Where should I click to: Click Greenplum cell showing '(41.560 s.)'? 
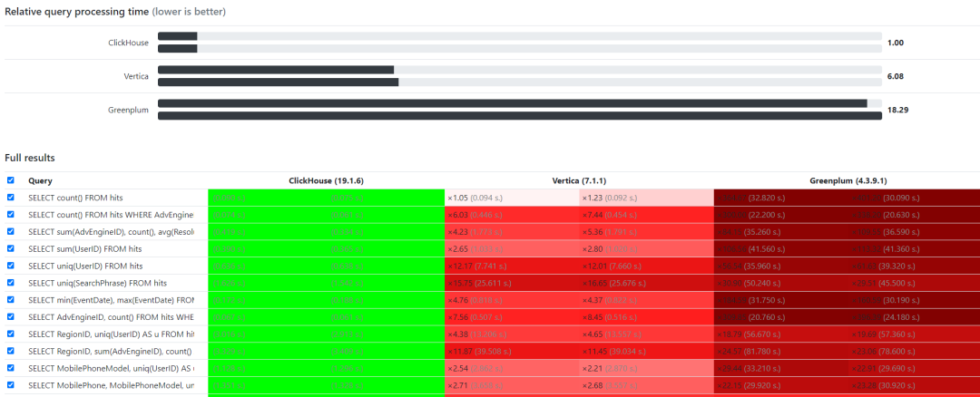click(x=780, y=249)
